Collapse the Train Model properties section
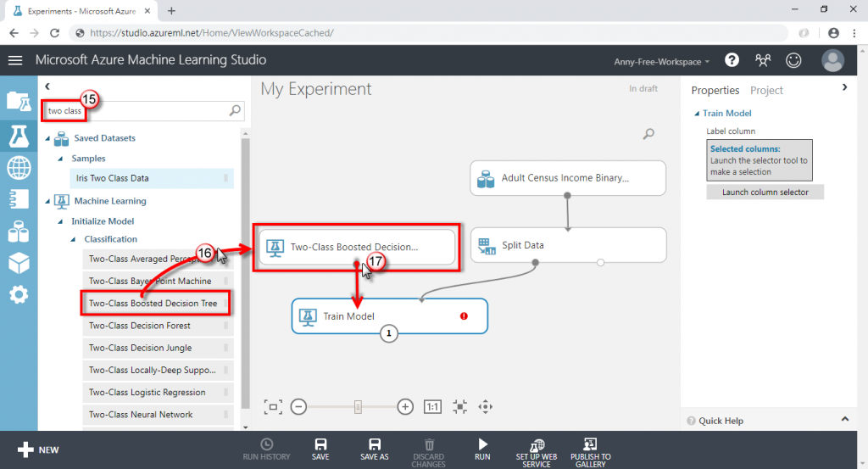This screenshot has height=469, width=868. [697, 114]
